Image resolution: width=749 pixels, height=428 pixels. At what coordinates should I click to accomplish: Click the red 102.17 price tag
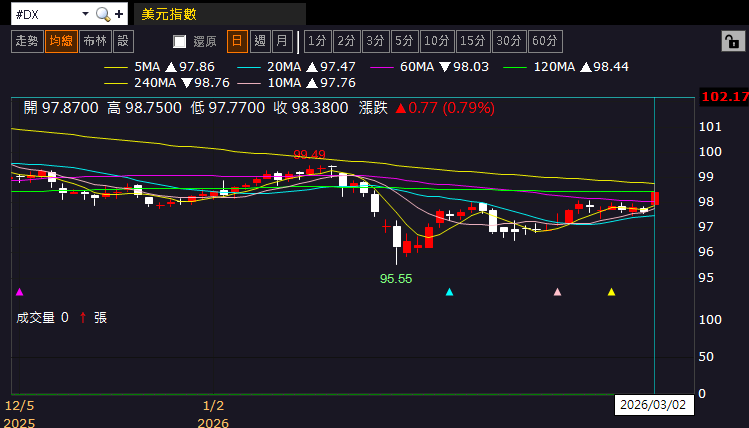724,97
